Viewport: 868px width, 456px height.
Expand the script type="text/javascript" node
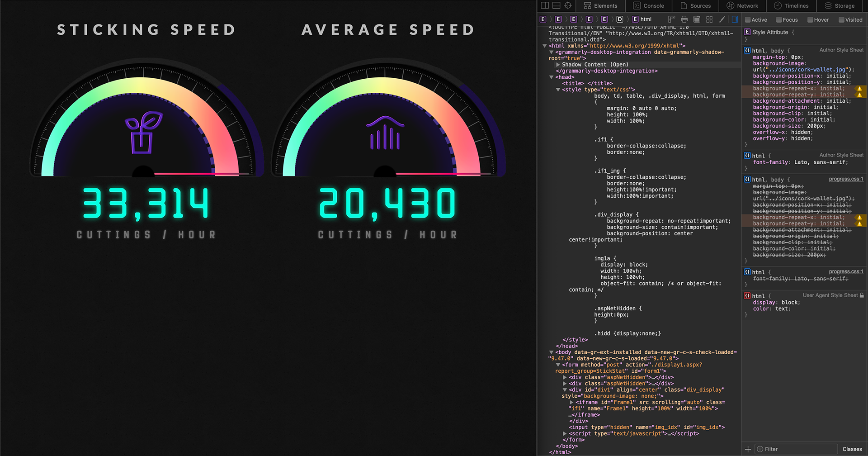565,433
